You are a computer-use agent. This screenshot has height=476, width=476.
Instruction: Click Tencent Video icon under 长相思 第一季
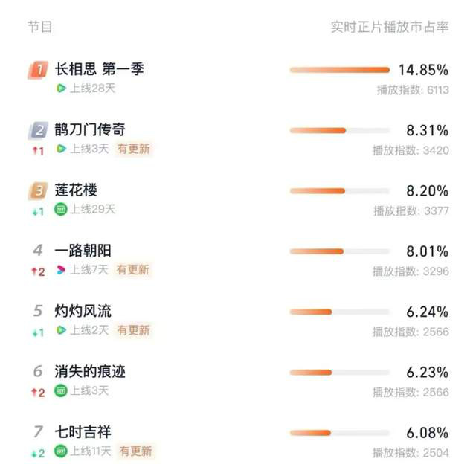pyautogui.click(x=61, y=89)
